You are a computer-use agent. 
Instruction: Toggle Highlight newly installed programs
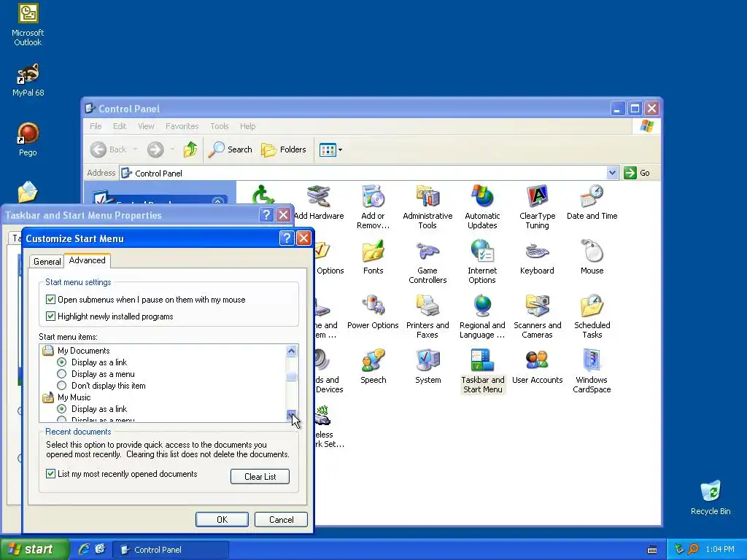coord(50,316)
